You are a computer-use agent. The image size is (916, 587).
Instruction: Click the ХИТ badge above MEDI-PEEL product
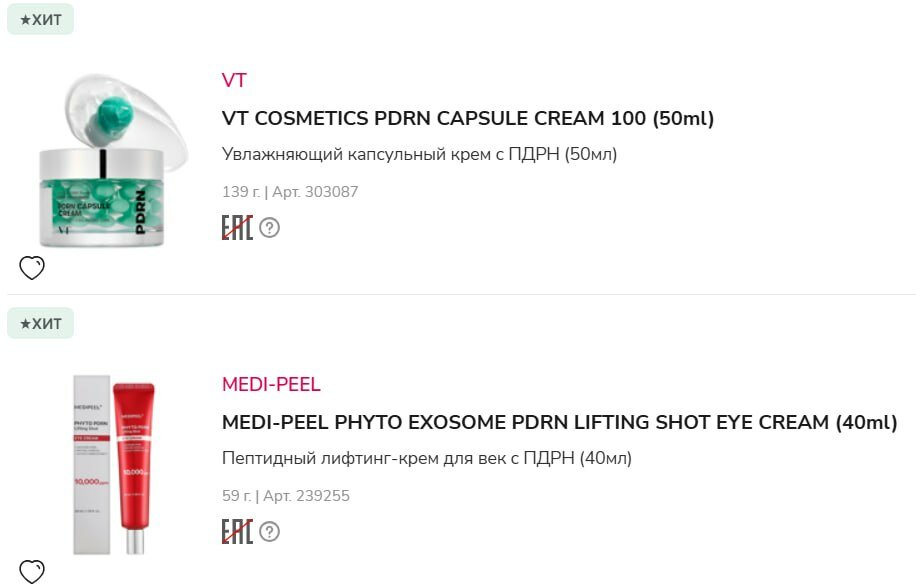coord(41,323)
